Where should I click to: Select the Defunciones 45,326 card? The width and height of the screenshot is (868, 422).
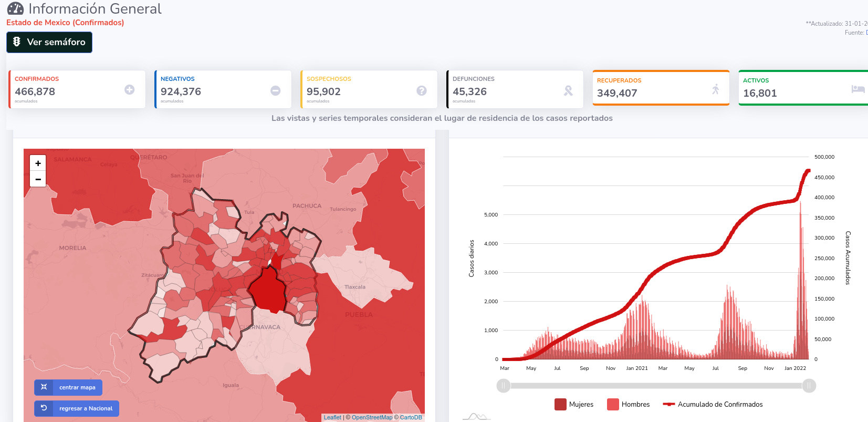pos(515,89)
